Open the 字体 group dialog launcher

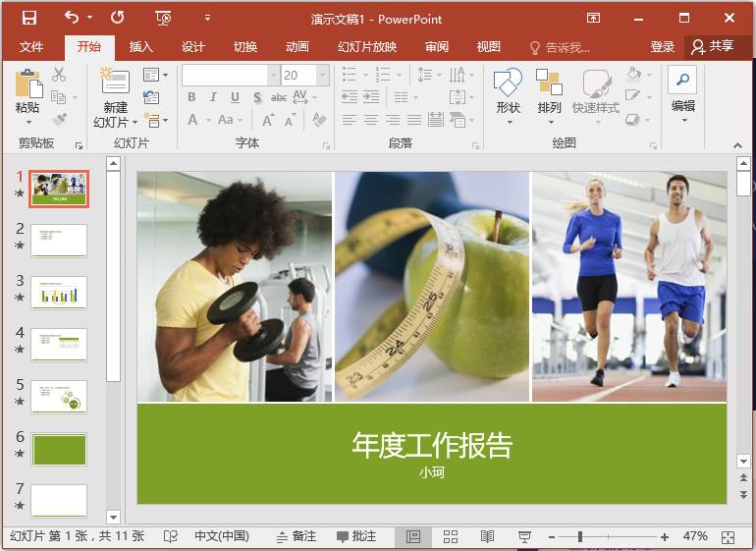coord(326,145)
